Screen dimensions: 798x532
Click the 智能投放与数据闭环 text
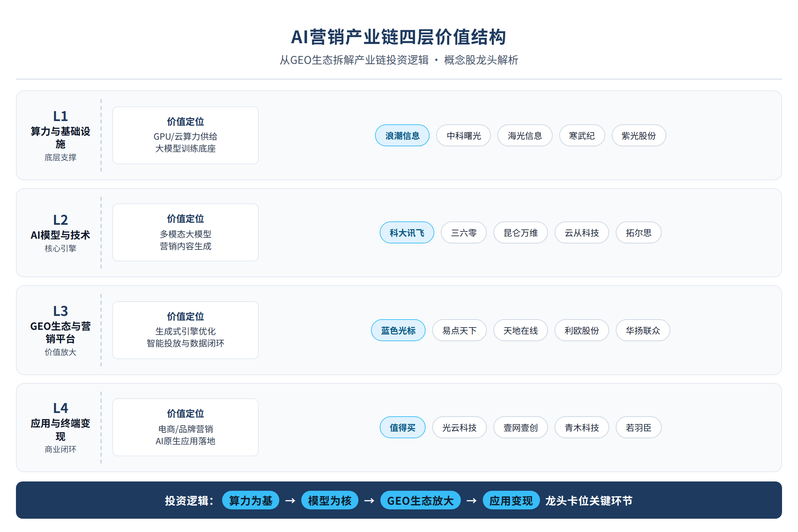tap(185, 343)
